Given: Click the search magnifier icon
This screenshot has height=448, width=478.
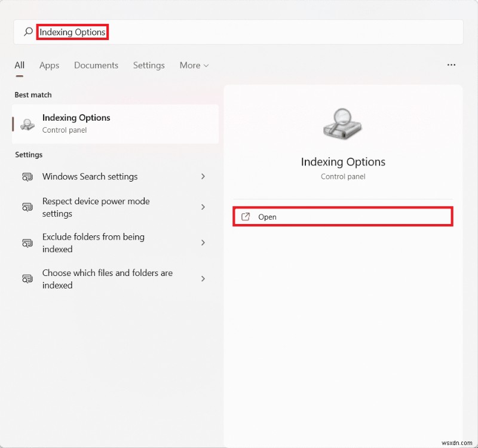Looking at the screenshot, I should pyautogui.click(x=27, y=32).
